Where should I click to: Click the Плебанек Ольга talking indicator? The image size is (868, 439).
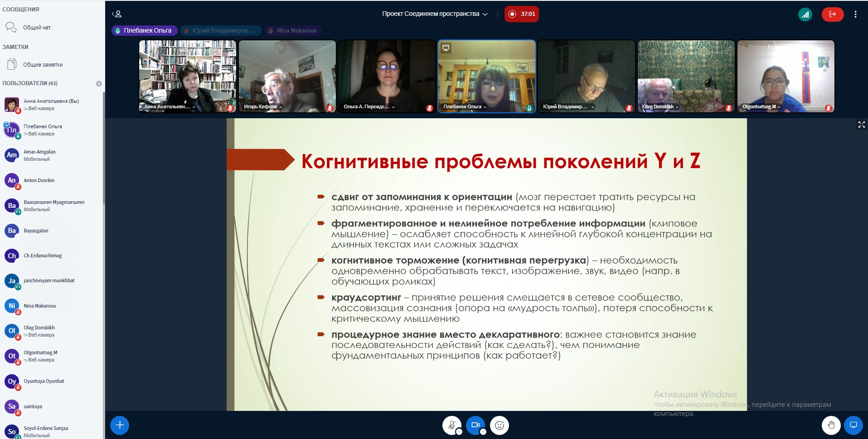tap(144, 30)
